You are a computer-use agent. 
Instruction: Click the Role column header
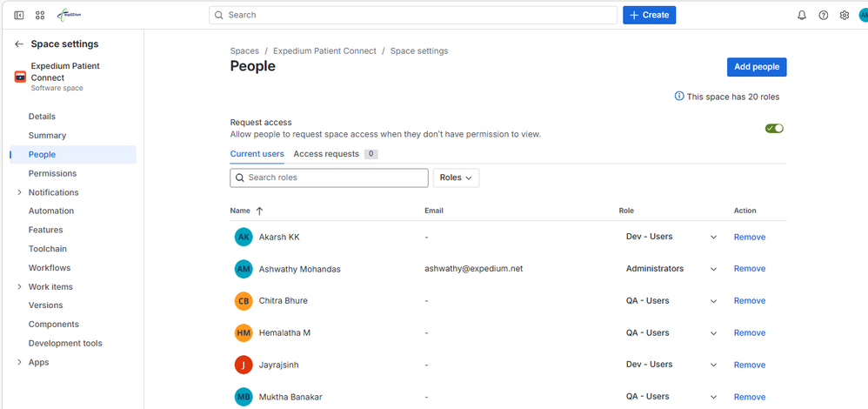coord(626,211)
